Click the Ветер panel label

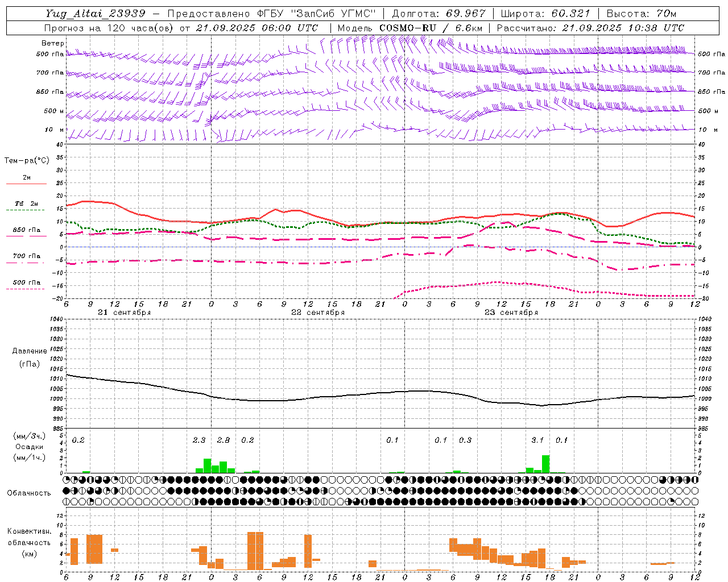[53, 43]
